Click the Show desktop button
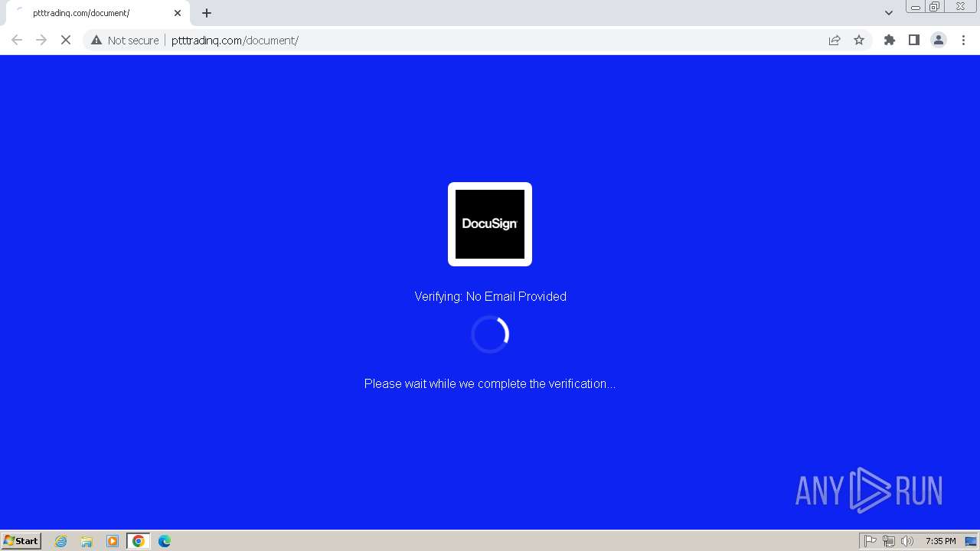 (971, 541)
